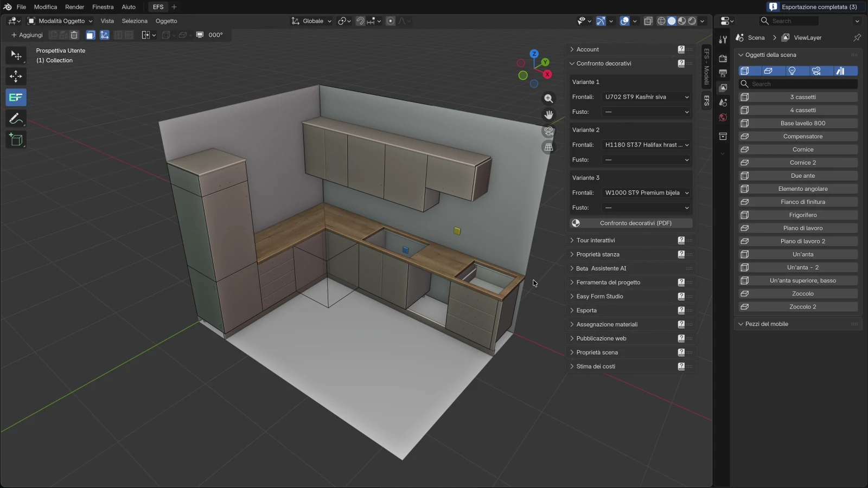Open the Render properties tab icon
868x488 pixels.
[x=723, y=58]
